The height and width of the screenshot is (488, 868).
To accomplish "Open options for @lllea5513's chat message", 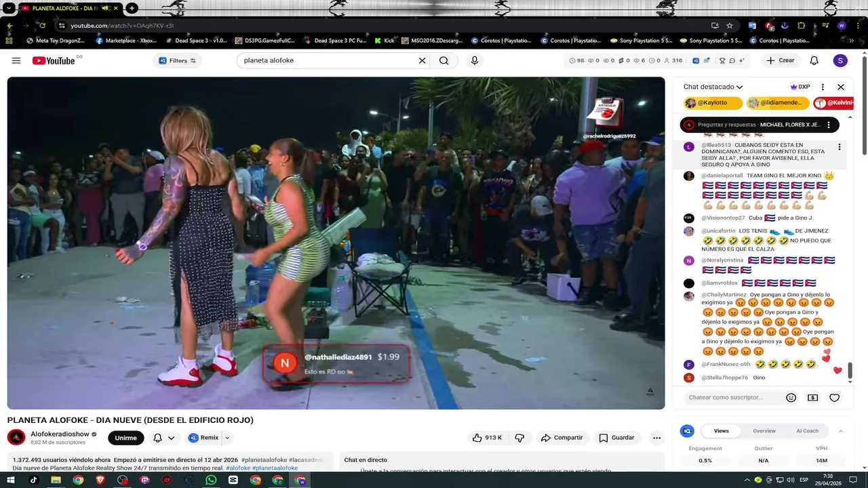I will click(x=840, y=146).
